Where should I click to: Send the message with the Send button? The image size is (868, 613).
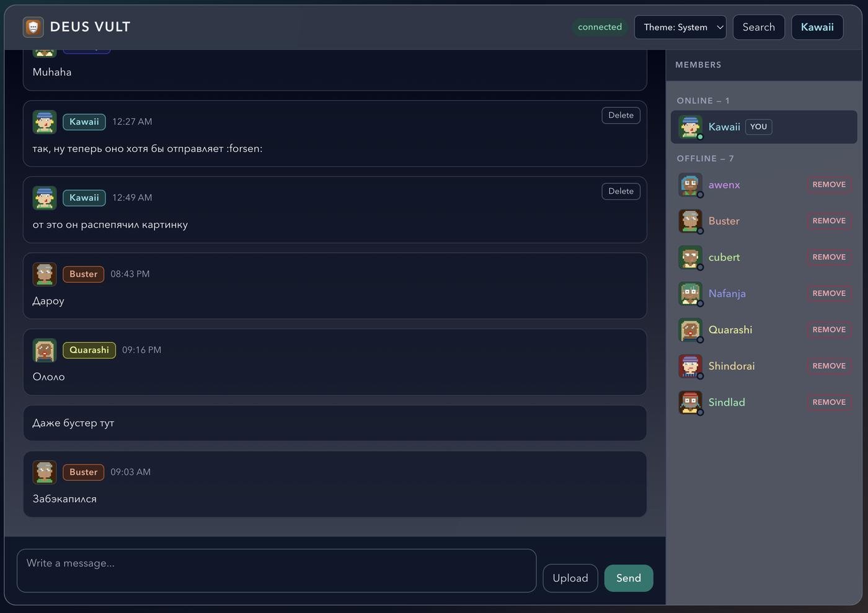pyautogui.click(x=628, y=578)
